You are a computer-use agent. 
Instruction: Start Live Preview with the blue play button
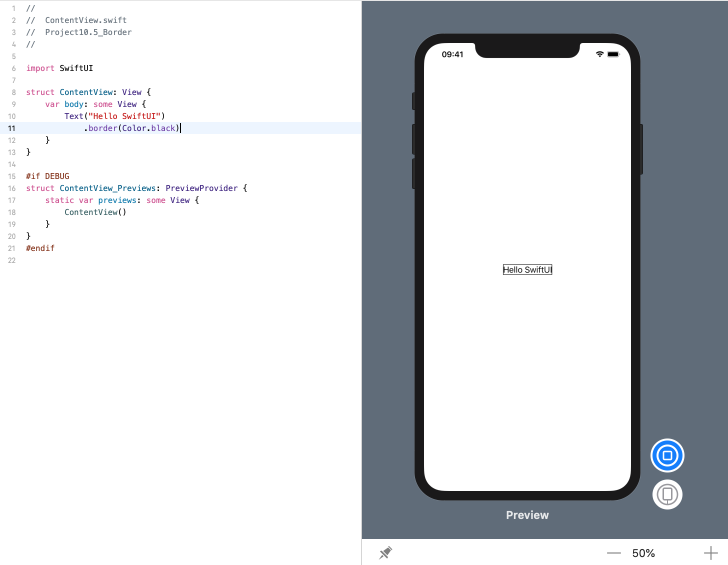(x=667, y=455)
